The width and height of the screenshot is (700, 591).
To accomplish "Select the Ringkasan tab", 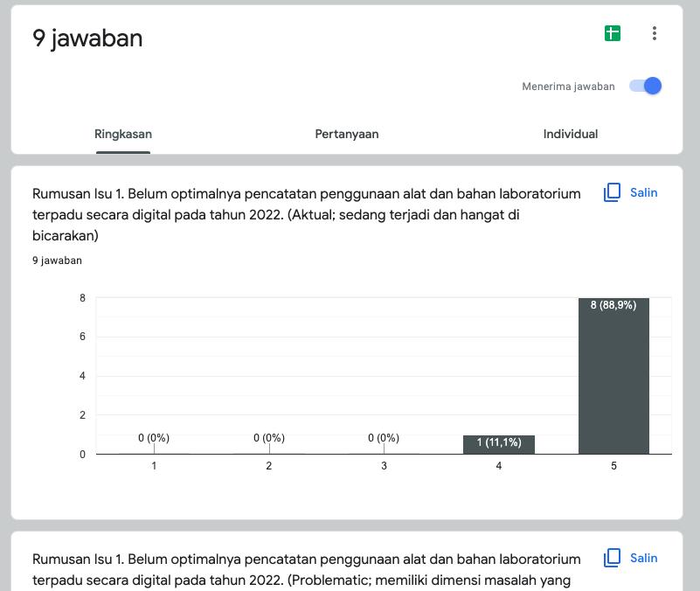I will pyautogui.click(x=122, y=134).
